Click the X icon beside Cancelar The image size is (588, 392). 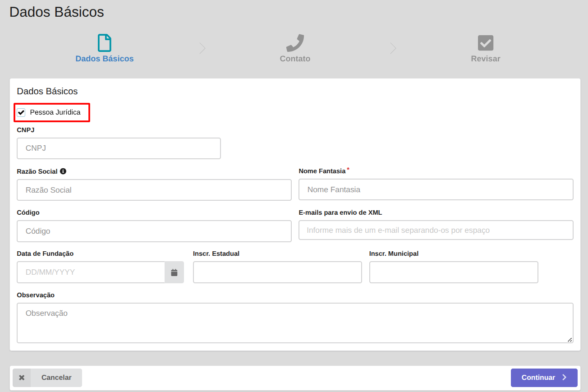tap(22, 378)
